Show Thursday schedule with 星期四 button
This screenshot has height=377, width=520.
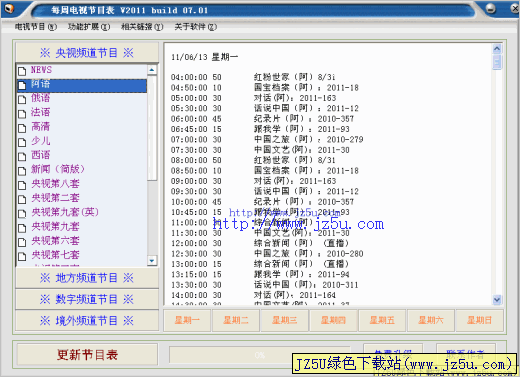click(x=333, y=320)
